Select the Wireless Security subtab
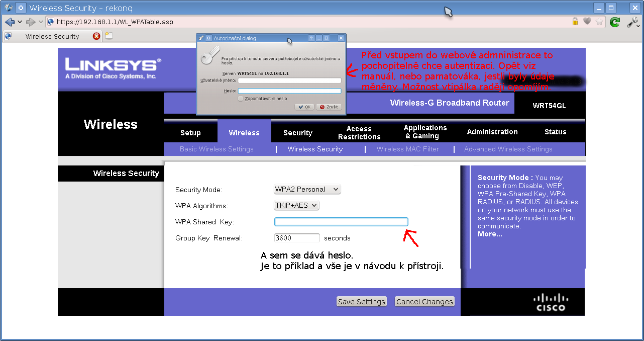Viewport: 644px width, 341px height. coord(315,149)
